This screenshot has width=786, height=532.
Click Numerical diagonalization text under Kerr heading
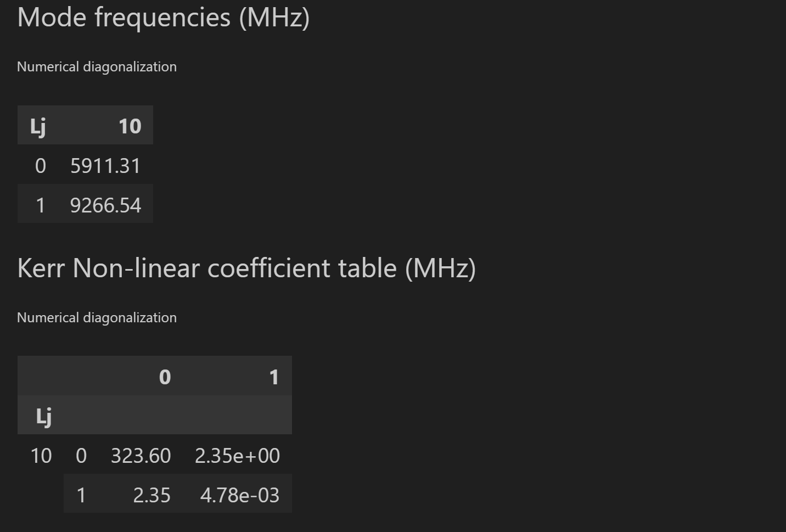pos(97,318)
